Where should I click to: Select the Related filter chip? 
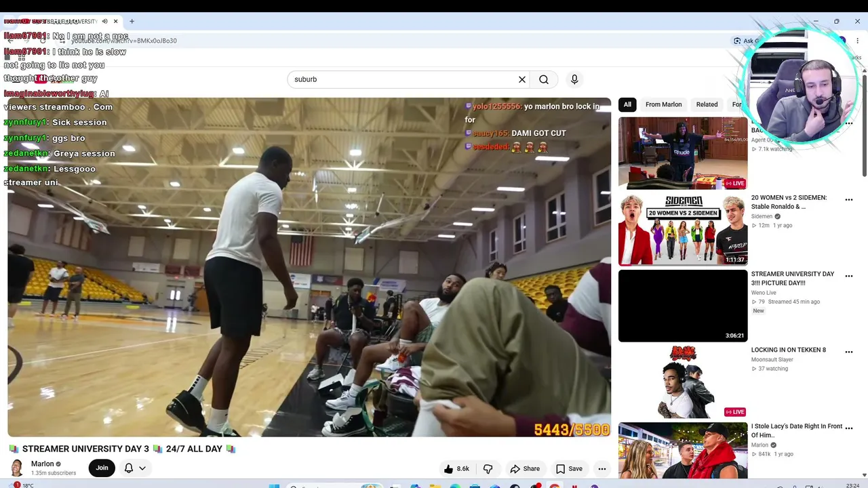click(x=707, y=104)
